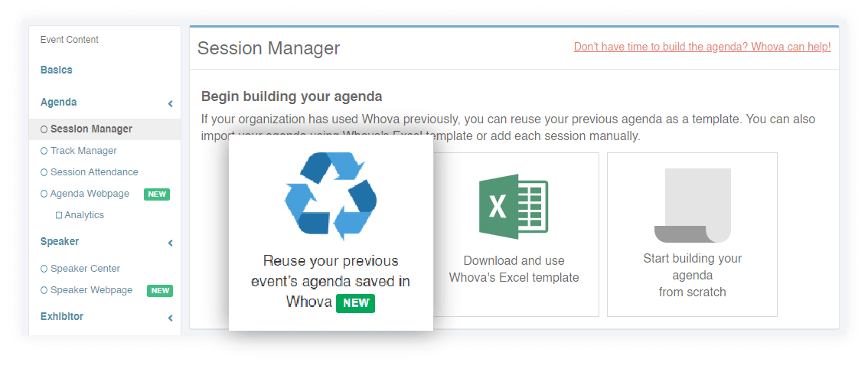Image resolution: width=868 pixels, height=369 pixels.
Task: Select the Track Manager circle bullet
Action: pyautogui.click(x=44, y=151)
